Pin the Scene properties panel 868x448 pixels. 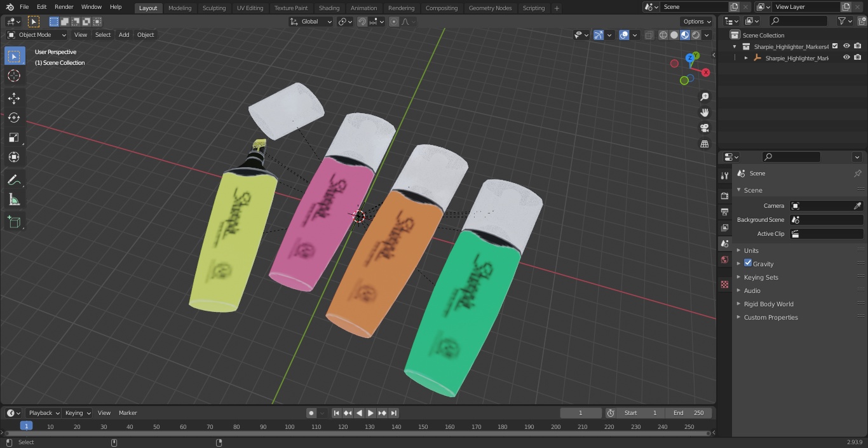point(857,173)
